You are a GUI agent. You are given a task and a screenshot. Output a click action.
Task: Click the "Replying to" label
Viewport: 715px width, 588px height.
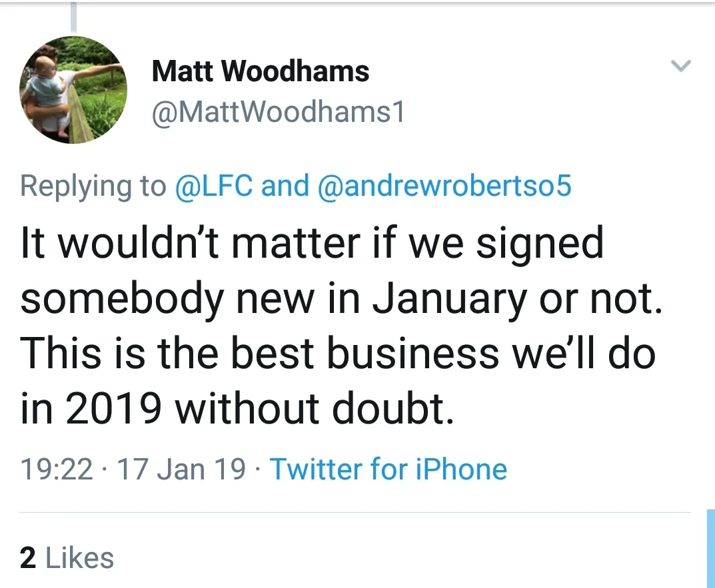tap(93, 186)
